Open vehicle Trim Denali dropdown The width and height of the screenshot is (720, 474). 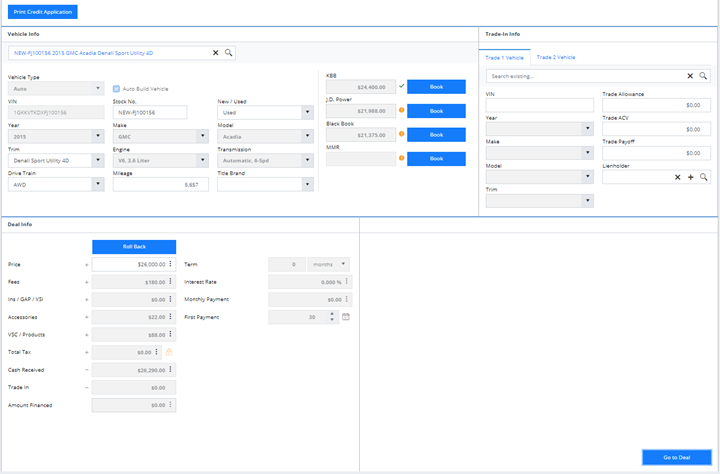pos(97,160)
